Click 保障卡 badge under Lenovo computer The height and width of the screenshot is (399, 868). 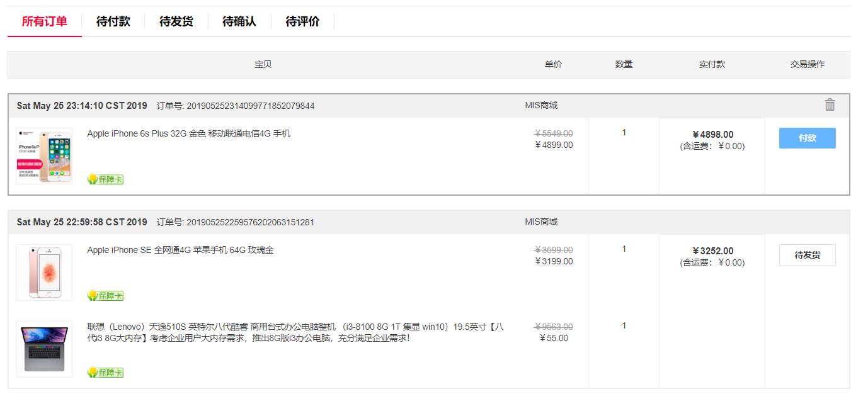[x=105, y=373]
